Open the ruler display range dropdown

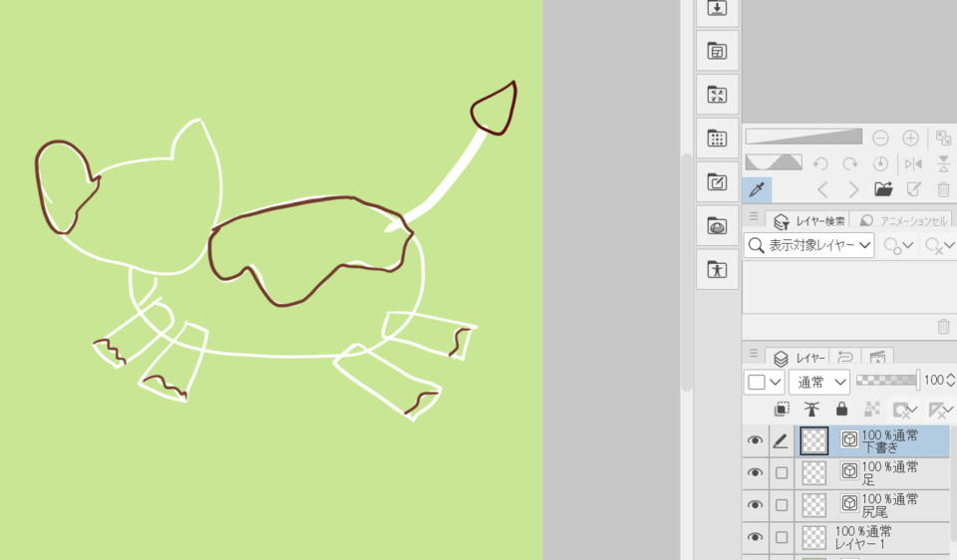point(940,410)
